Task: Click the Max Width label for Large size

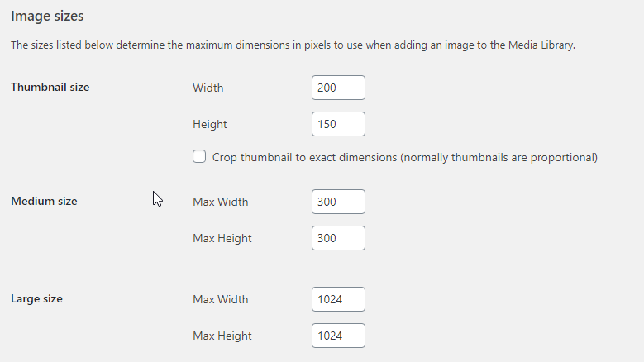Action: (221, 300)
